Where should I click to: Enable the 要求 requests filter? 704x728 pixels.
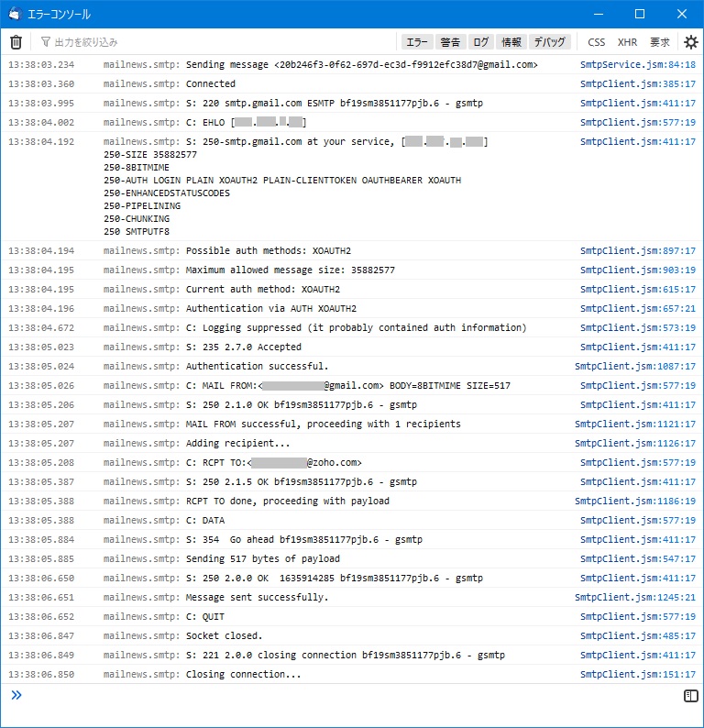pos(660,42)
